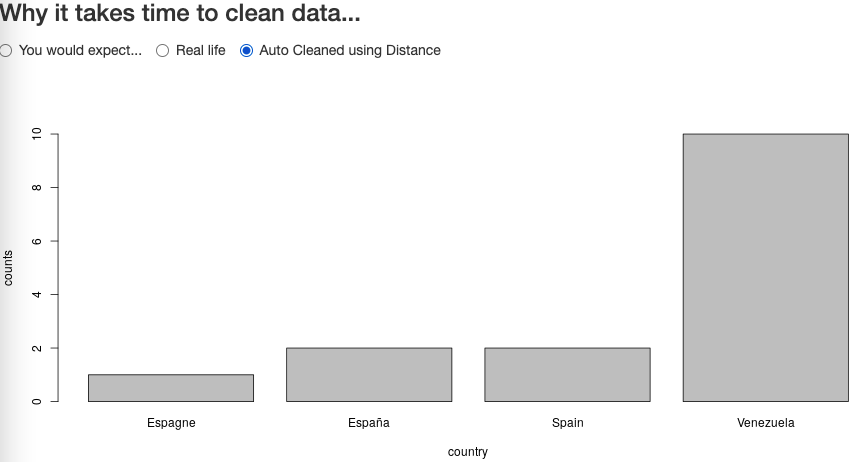Image resolution: width=856 pixels, height=462 pixels.
Task: Click the Espagne bar in the chart
Action: 171,388
